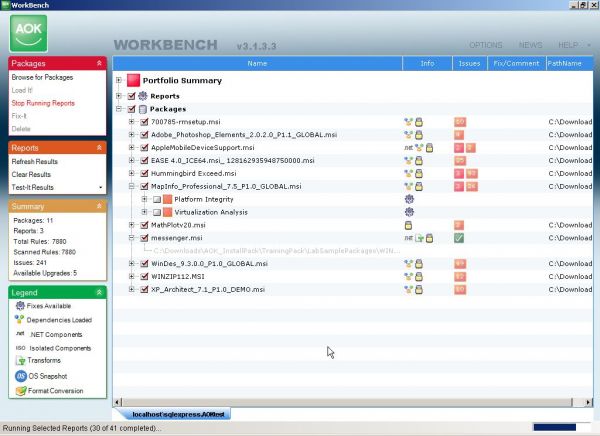Click the Packages database icon in tree

click(142, 109)
